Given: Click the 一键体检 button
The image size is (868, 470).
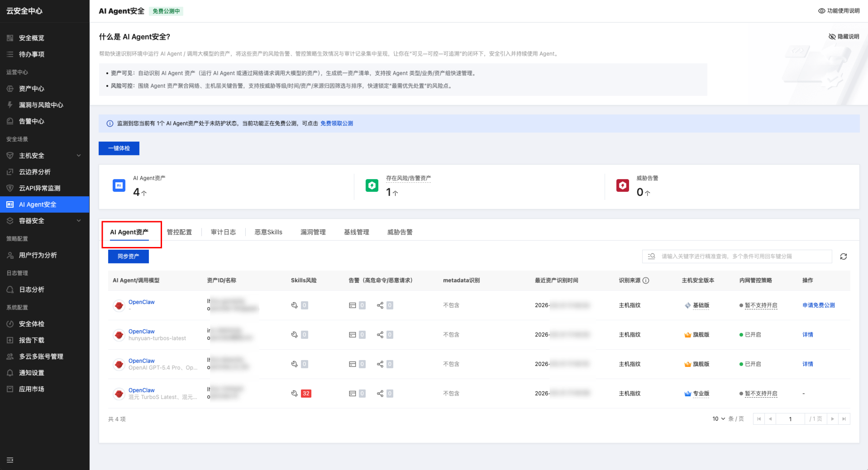Looking at the screenshot, I should (119, 148).
